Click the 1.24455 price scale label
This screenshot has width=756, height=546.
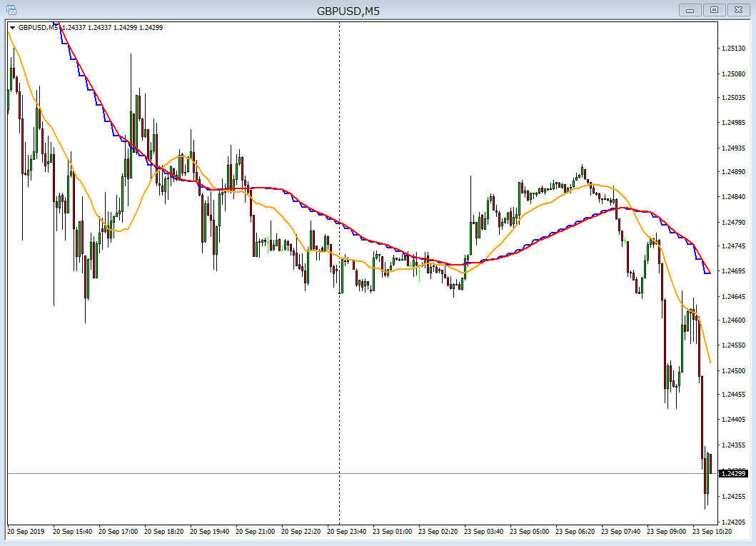pos(733,394)
